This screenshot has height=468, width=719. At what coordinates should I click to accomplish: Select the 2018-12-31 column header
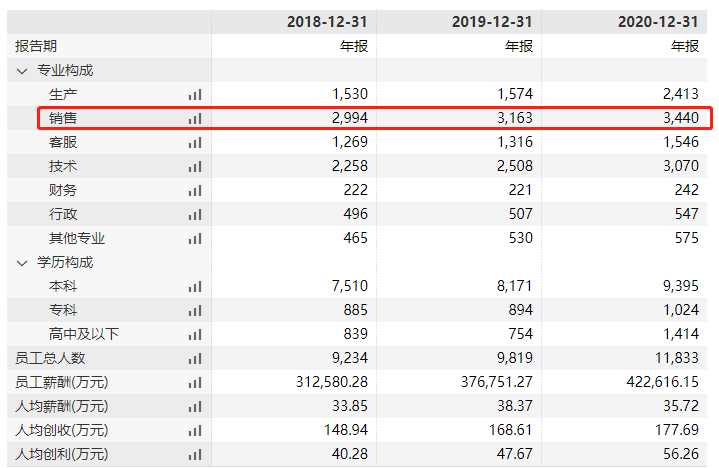(327, 21)
